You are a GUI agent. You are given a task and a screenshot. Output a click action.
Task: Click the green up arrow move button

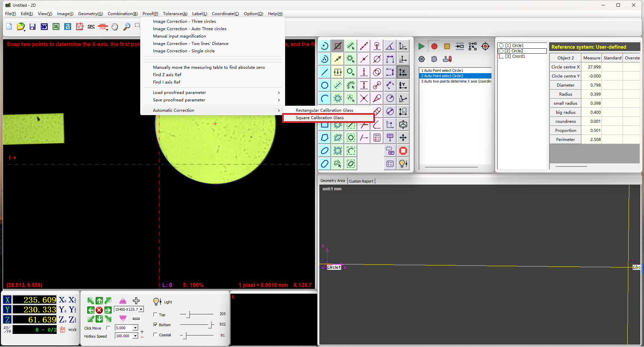click(x=99, y=300)
